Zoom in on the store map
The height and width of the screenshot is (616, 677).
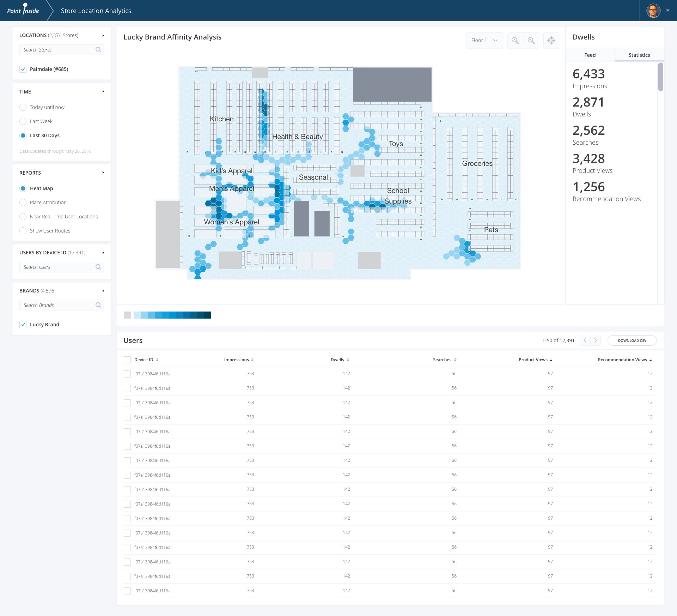[x=515, y=41]
